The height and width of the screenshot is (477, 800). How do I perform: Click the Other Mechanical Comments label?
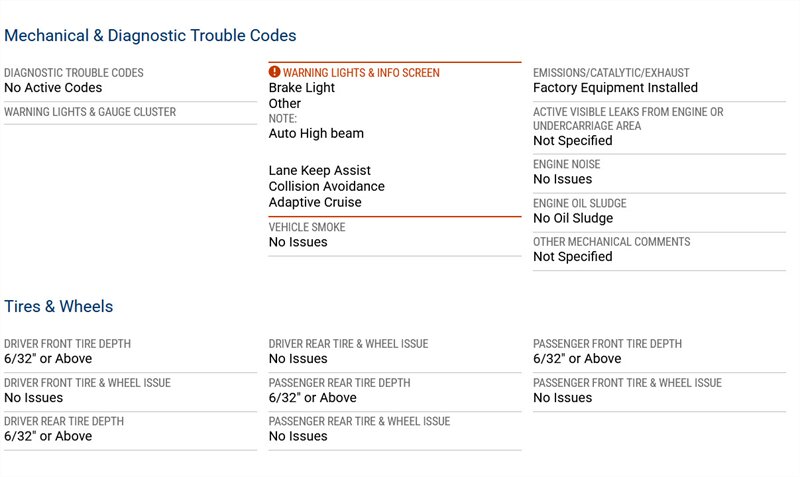(x=611, y=242)
